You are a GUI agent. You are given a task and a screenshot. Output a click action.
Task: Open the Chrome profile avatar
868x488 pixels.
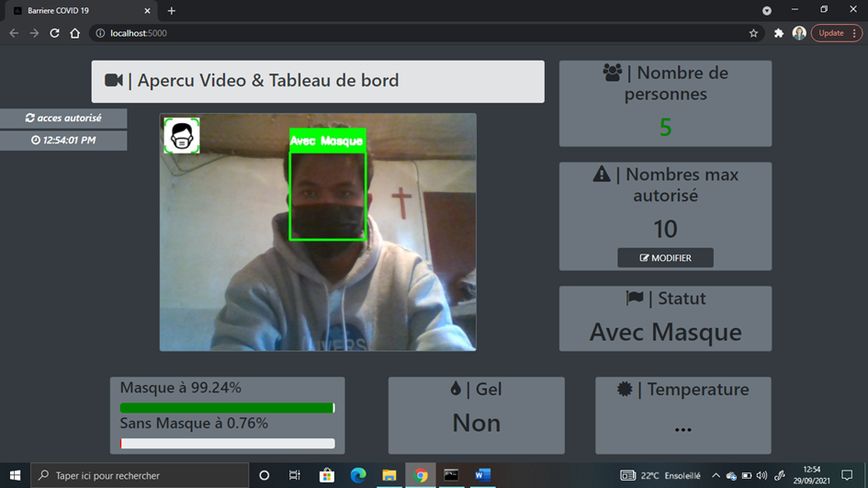[x=799, y=33]
